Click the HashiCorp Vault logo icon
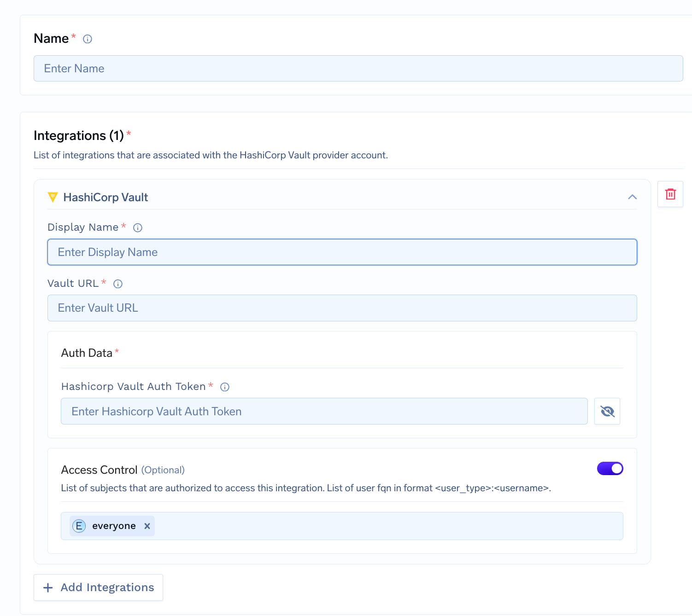 53,198
